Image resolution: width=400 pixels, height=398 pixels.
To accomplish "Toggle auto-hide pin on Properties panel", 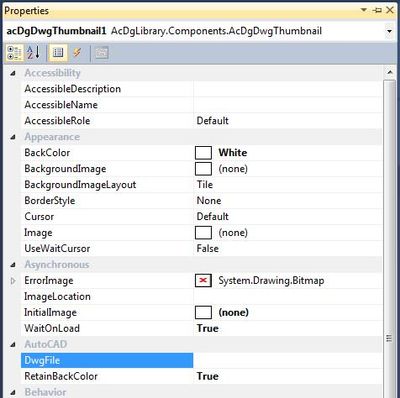I will click(378, 10).
